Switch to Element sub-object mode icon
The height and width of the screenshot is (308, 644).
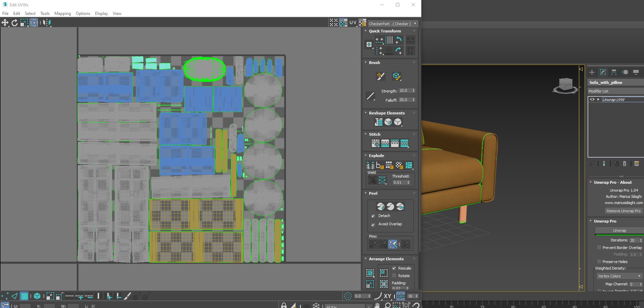click(37, 296)
